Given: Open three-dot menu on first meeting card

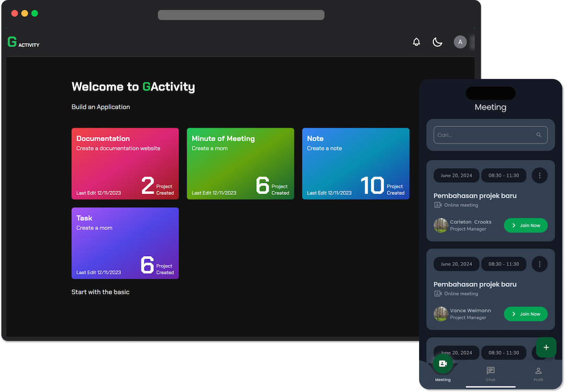Looking at the screenshot, I should [x=539, y=176].
